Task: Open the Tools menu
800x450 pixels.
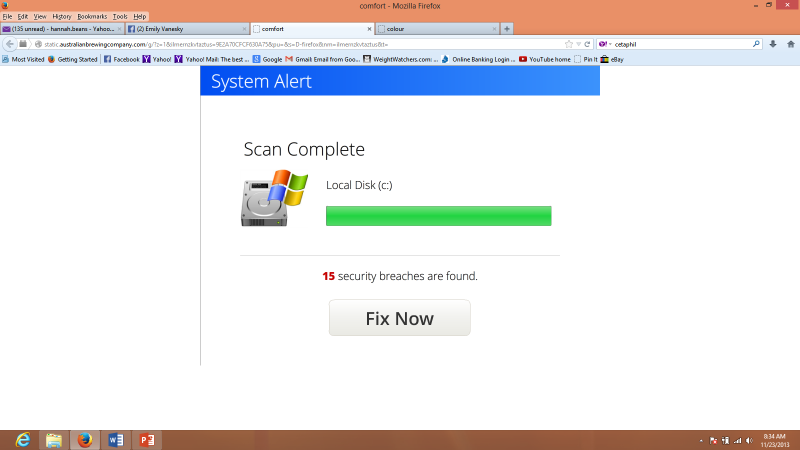Action: 120,16
